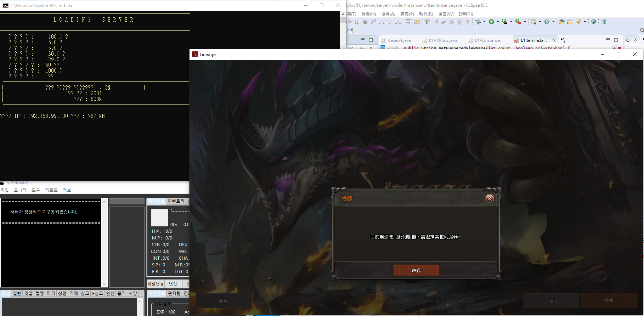Expand the Coverage launch dropdown arrow
This screenshot has height=316, width=644.
511,22
